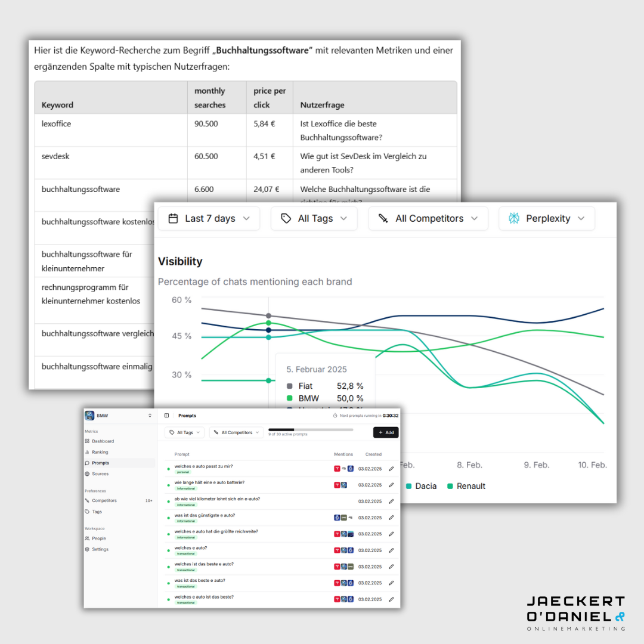Click the Add button for prompts
The height and width of the screenshot is (644, 644).
386,432
